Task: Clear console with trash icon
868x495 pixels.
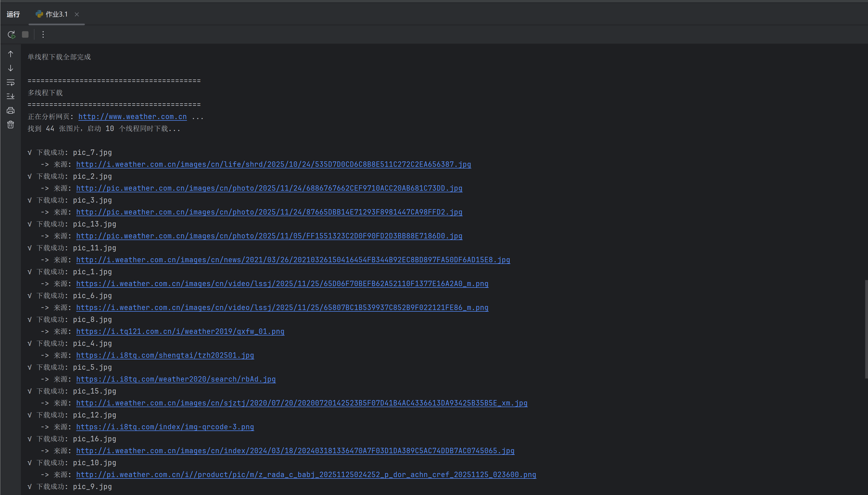Action: pos(11,124)
